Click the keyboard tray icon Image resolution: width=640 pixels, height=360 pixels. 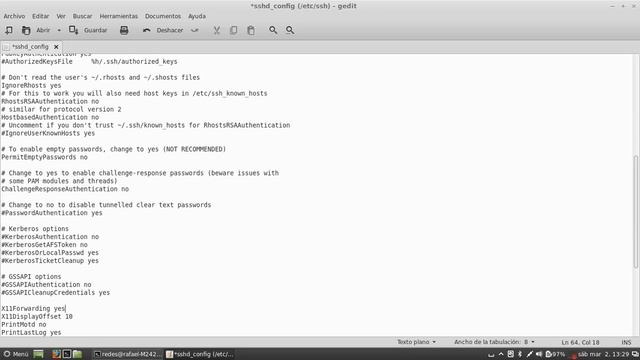[491, 355]
